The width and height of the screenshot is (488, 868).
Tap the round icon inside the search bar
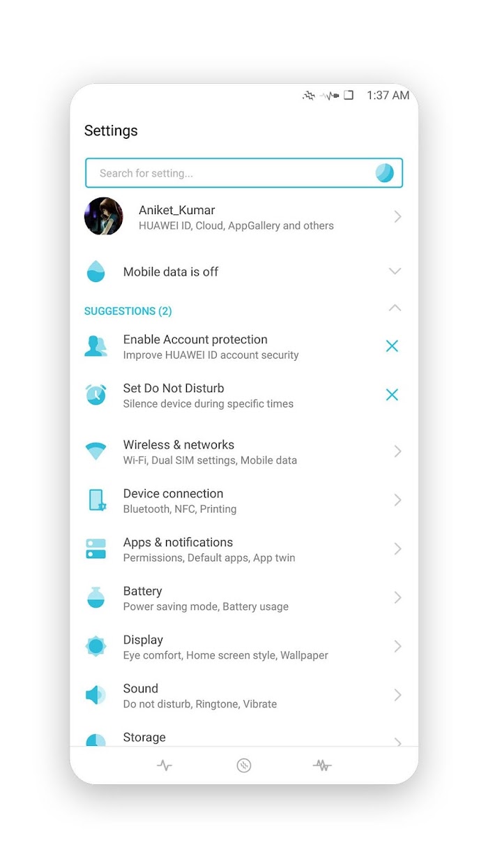click(x=385, y=173)
